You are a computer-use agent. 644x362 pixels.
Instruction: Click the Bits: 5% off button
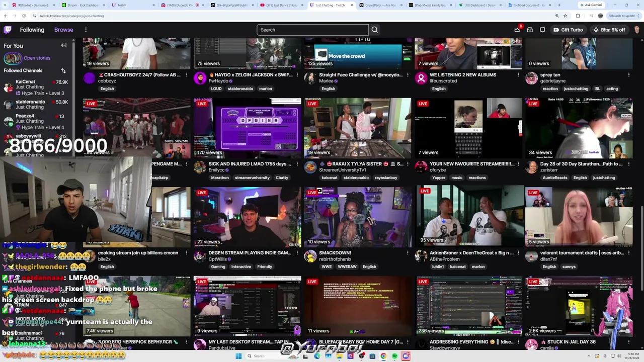(x=609, y=30)
